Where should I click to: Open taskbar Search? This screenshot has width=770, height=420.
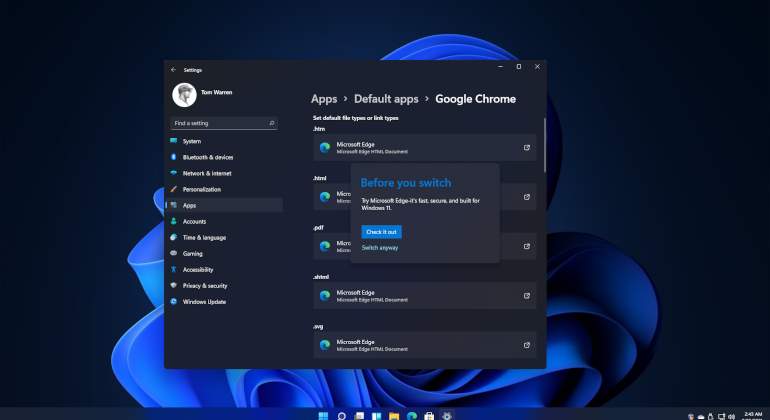pyautogui.click(x=341, y=416)
